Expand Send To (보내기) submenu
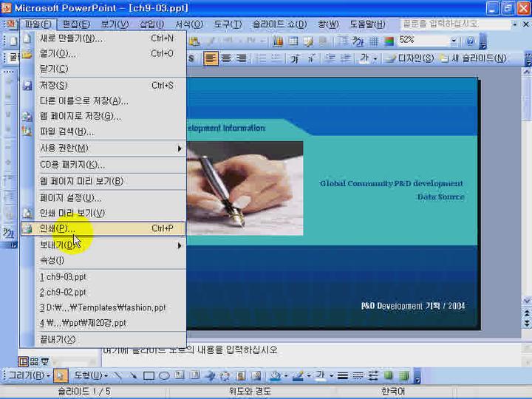 tap(103, 245)
